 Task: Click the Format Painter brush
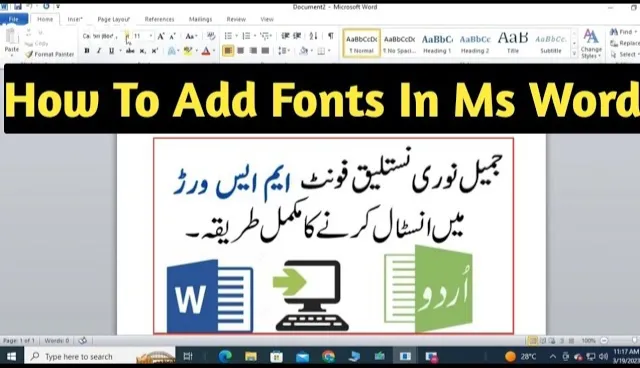click(49, 54)
